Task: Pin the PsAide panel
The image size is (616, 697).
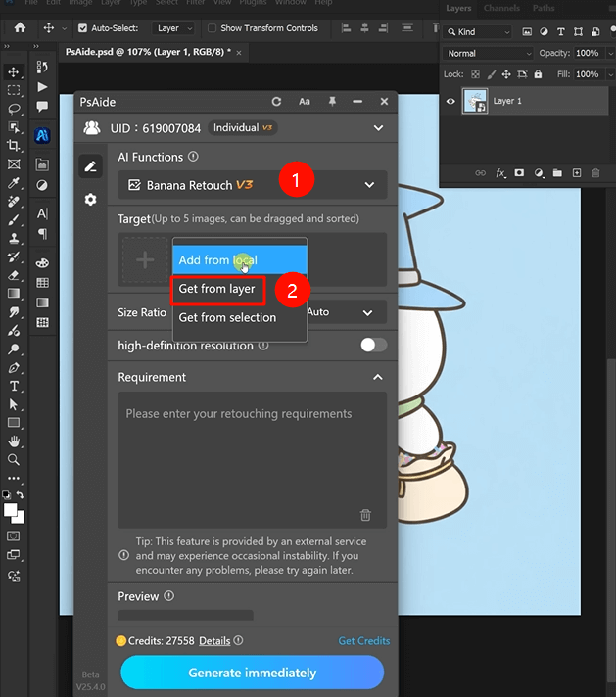Action: coord(332,102)
